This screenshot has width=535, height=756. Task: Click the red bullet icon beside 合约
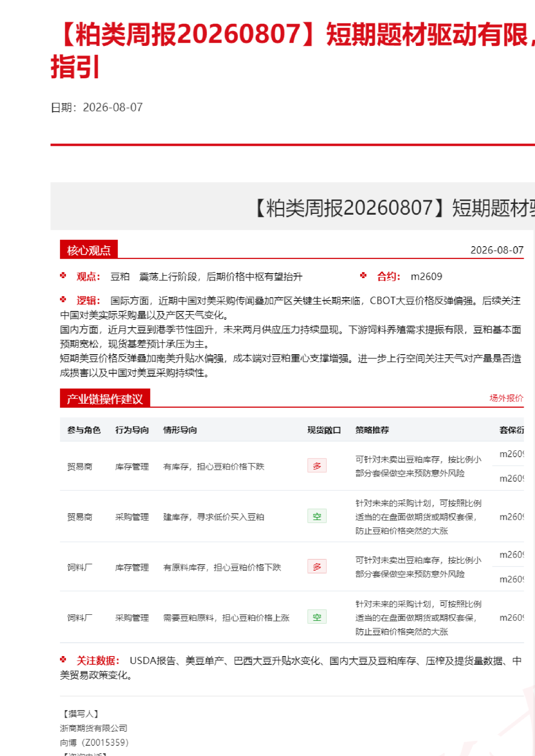pos(363,275)
